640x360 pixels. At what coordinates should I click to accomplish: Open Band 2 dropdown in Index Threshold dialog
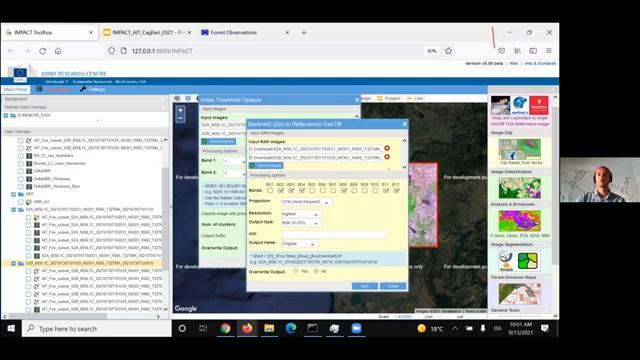[235, 173]
